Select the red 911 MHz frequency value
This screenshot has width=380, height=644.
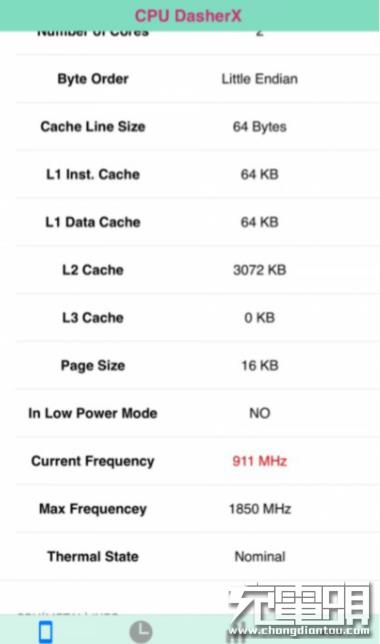[260, 461]
